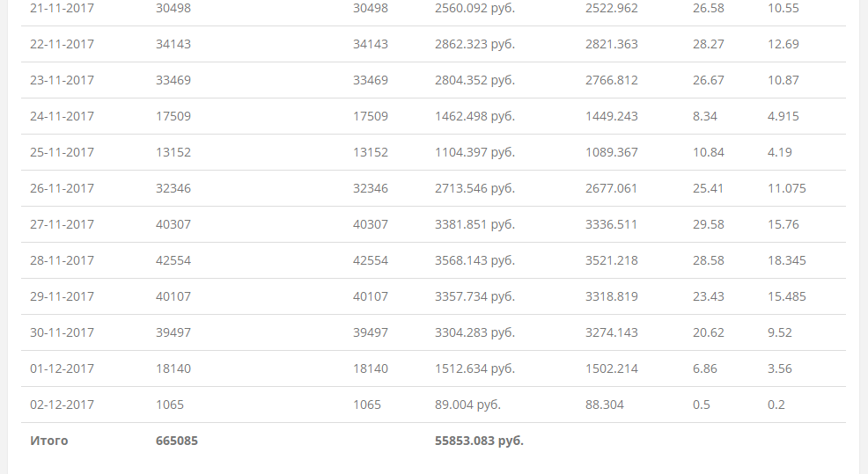The height and width of the screenshot is (474, 868).
Task: Select the 26-11-2017 date entry
Action: (x=62, y=188)
